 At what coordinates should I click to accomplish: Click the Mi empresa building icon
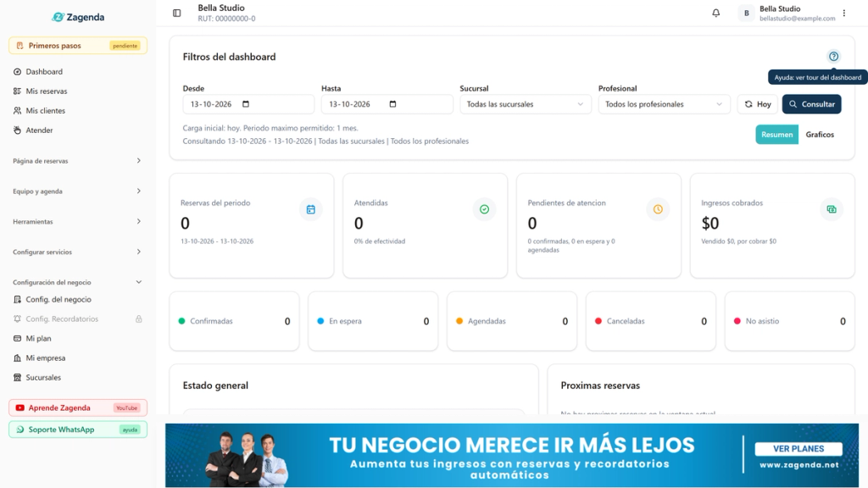[x=17, y=358]
